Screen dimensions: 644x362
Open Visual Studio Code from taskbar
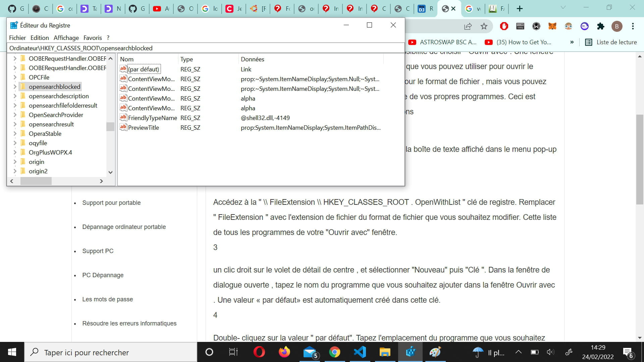pos(360,352)
